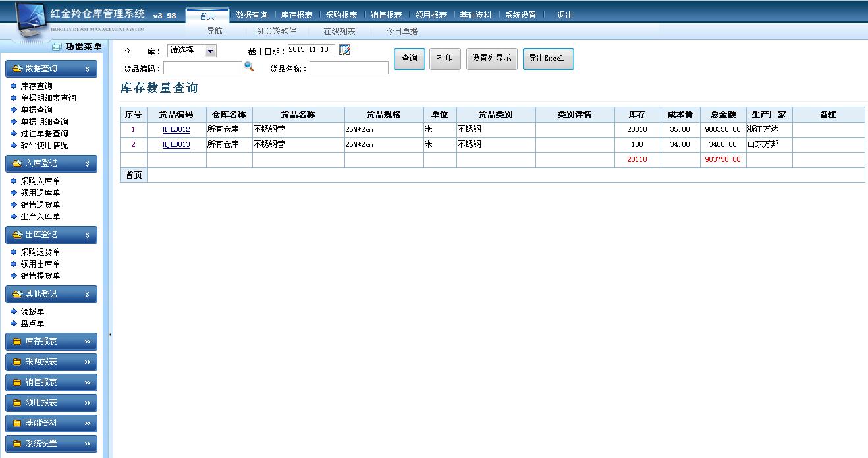Click the folder icon on 采购报表 panel
The height and width of the screenshot is (458, 868).
[17, 362]
